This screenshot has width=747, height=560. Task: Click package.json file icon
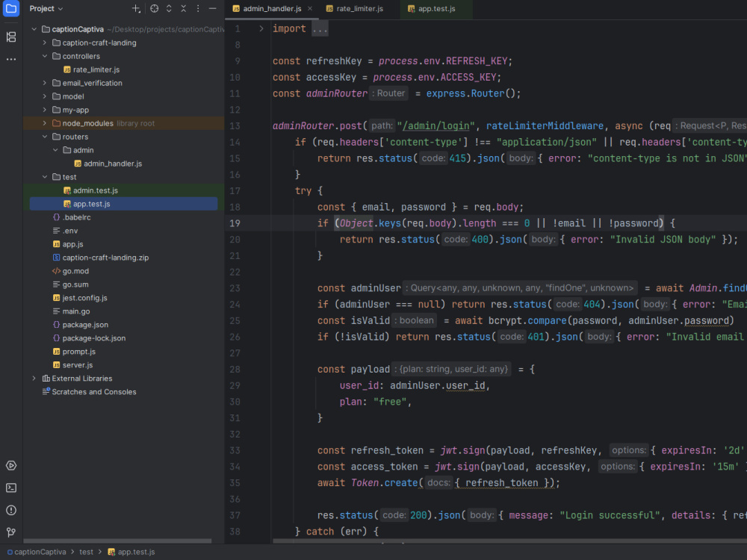click(x=56, y=325)
